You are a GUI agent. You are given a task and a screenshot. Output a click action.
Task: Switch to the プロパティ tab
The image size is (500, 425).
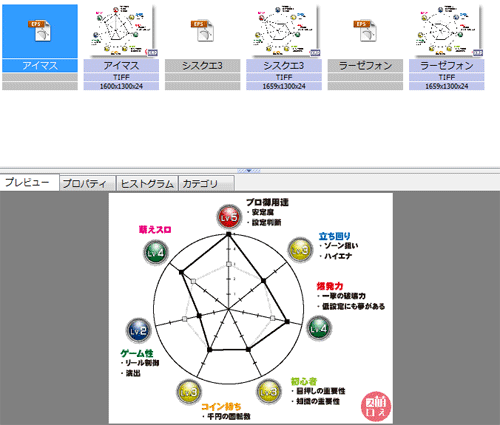click(x=87, y=183)
